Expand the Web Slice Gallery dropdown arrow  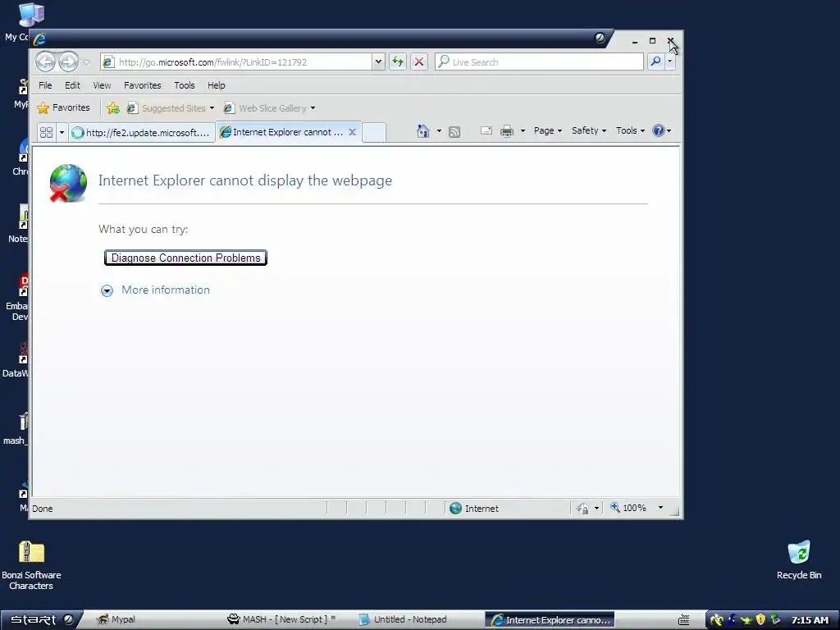[x=313, y=108]
